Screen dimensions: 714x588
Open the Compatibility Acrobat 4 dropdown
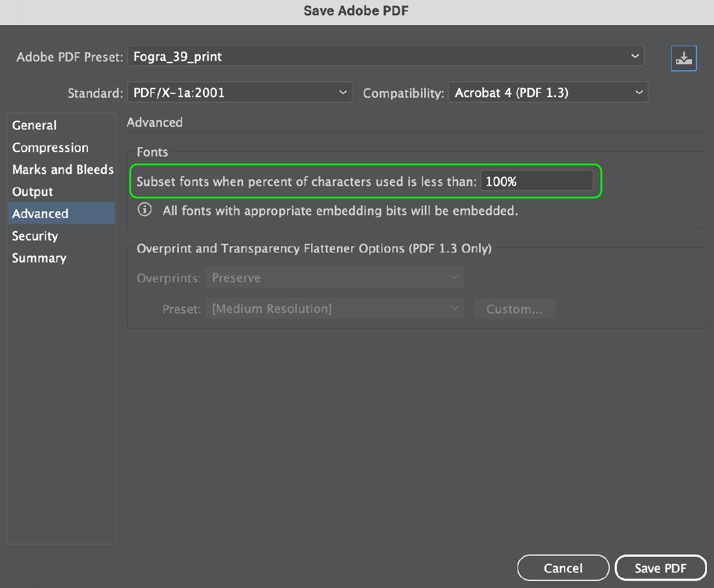pyautogui.click(x=548, y=92)
